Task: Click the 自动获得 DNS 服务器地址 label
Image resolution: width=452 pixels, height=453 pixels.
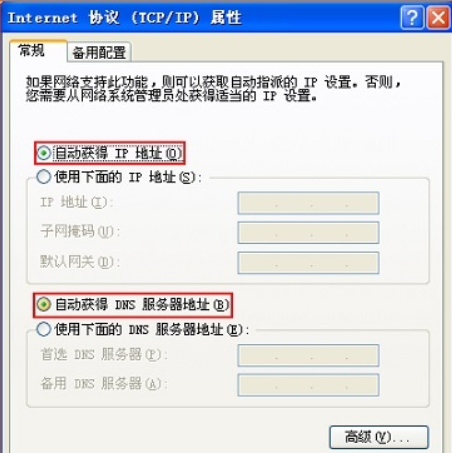Action: 142,305
